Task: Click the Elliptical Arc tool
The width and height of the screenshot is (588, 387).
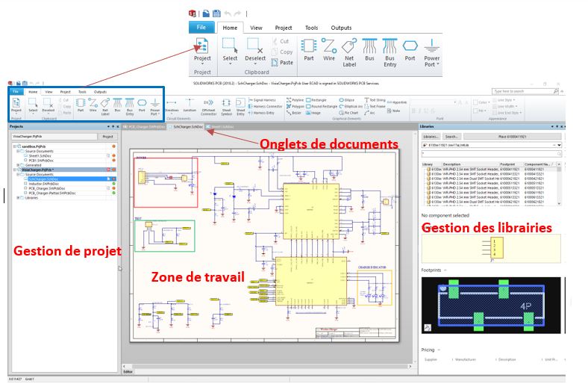Action: (351, 106)
